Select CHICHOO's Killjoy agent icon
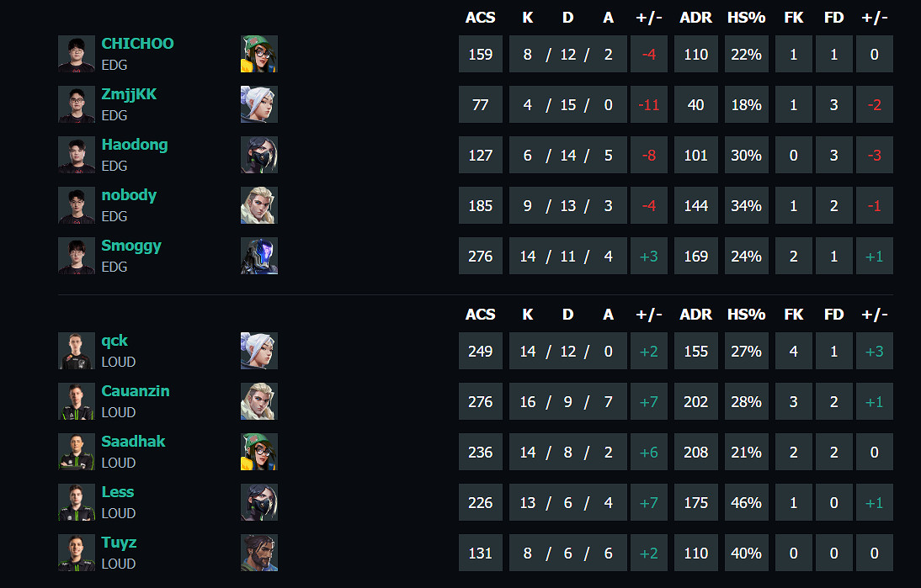921x588 pixels. click(x=259, y=53)
